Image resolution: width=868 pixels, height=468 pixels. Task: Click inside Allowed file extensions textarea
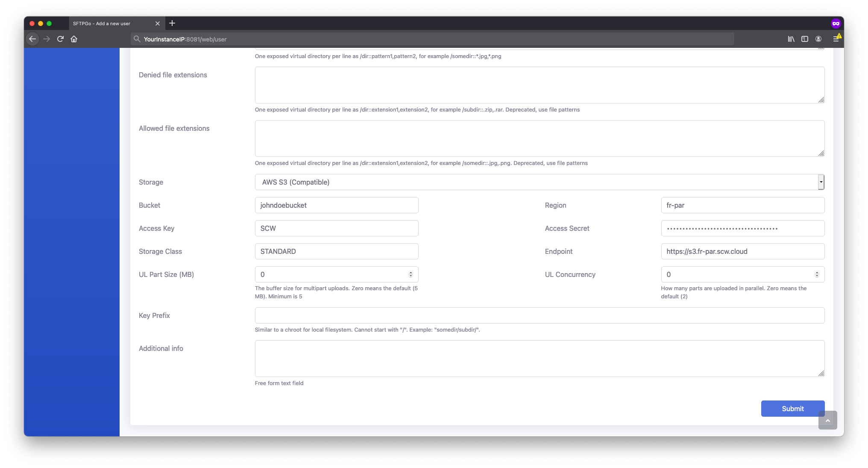pyautogui.click(x=540, y=138)
